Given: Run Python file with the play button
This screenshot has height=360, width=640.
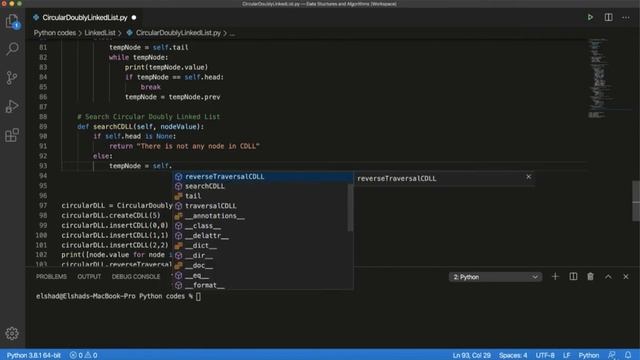Looking at the screenshot, I should point(590,17).
